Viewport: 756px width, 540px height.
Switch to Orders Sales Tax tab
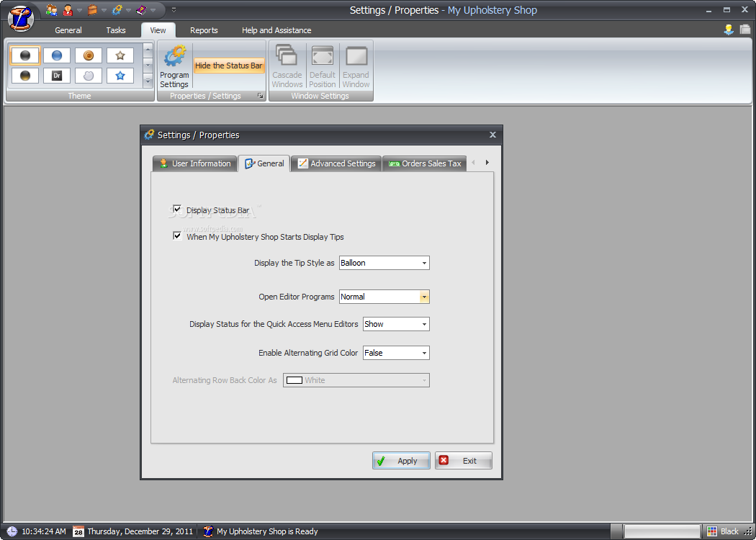tap(425, 163)
